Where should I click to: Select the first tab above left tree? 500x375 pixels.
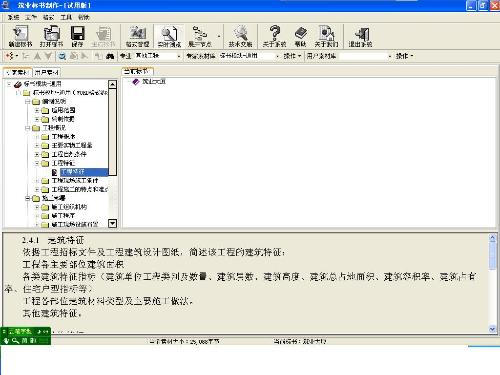point(17,72)
